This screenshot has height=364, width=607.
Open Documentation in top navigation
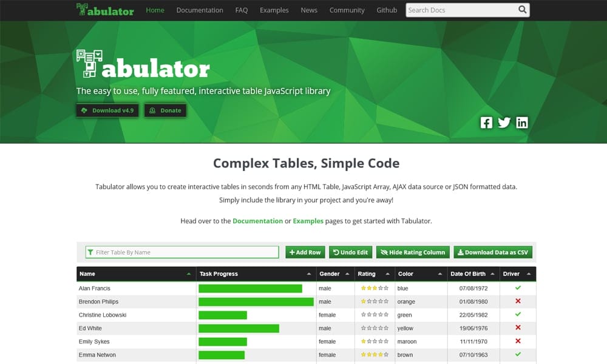coord(200,10)
